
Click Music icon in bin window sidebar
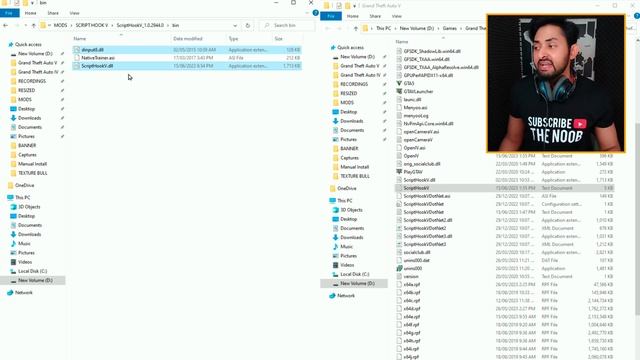point(13,244)
